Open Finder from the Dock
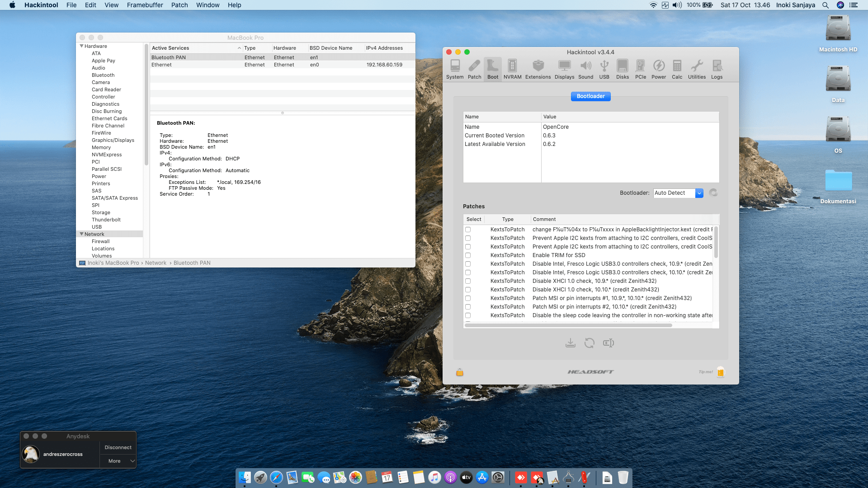The width and height of the screenshot is (868, 488). 245,477
